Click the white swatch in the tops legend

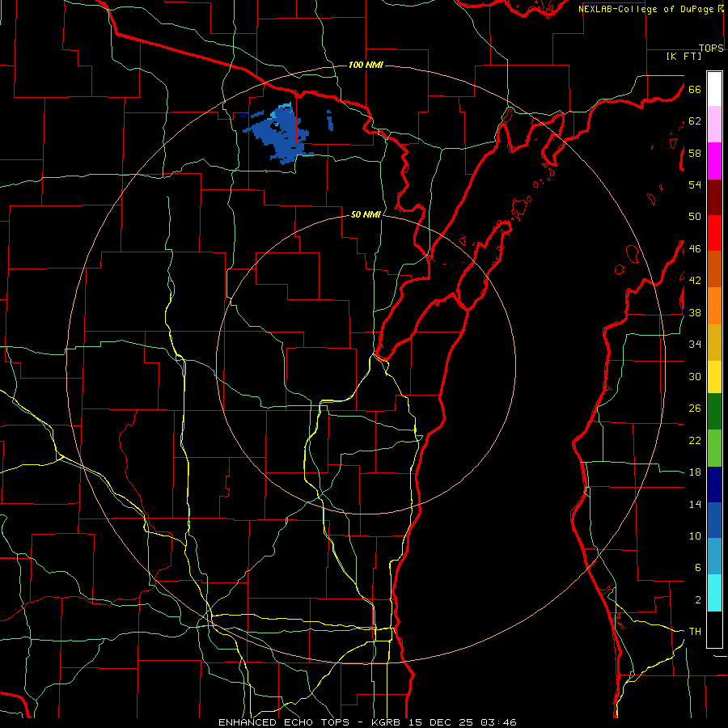(714, 89)
